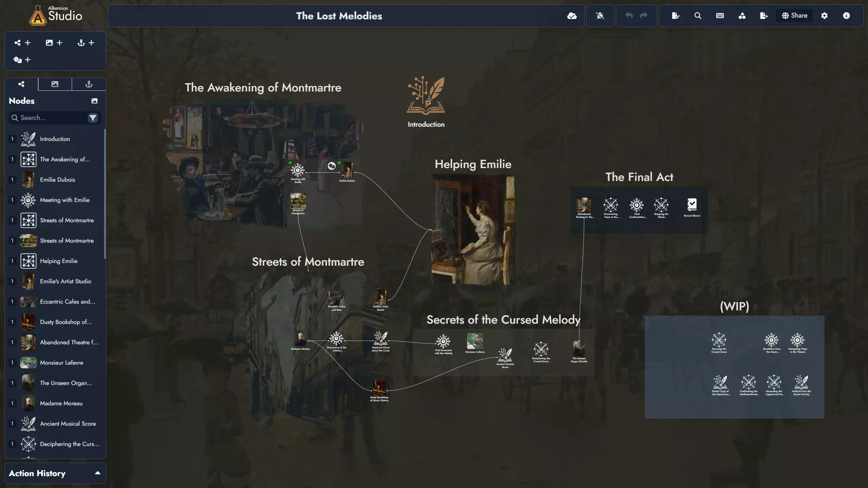The width and height of the screenshot is (868, 488).
Task: Select the images tab in left sidebar
Action: coord(55,84)
